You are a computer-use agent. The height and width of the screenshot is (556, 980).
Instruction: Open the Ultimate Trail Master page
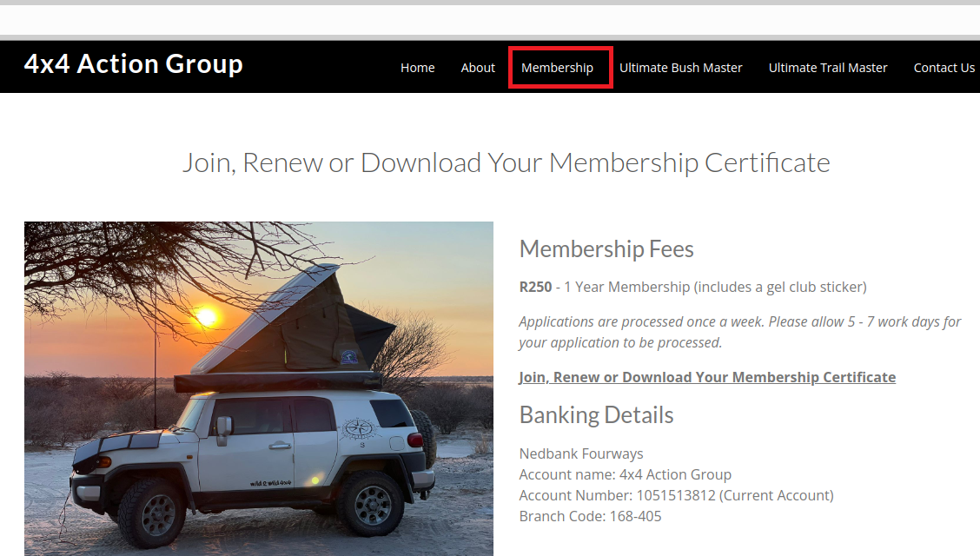827,68
